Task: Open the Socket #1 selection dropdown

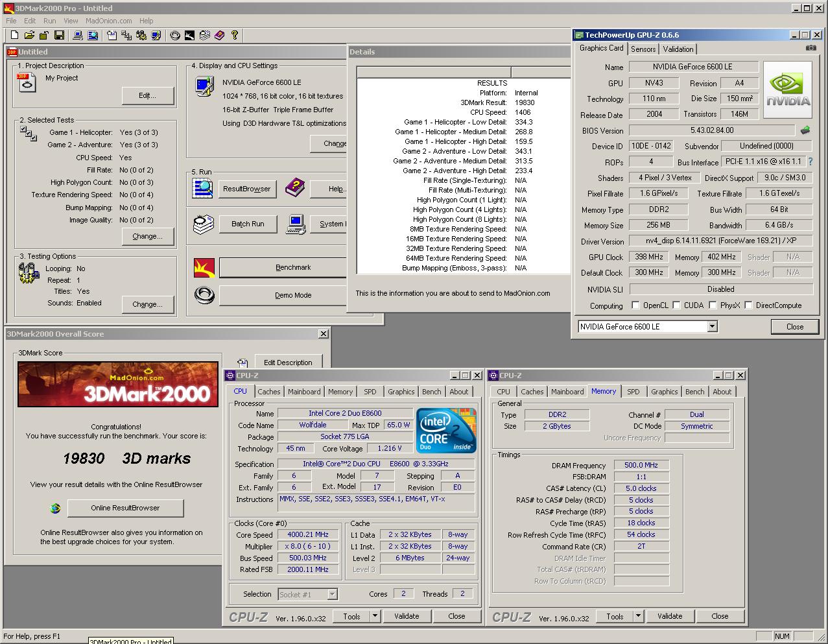Action: (332, 594)
